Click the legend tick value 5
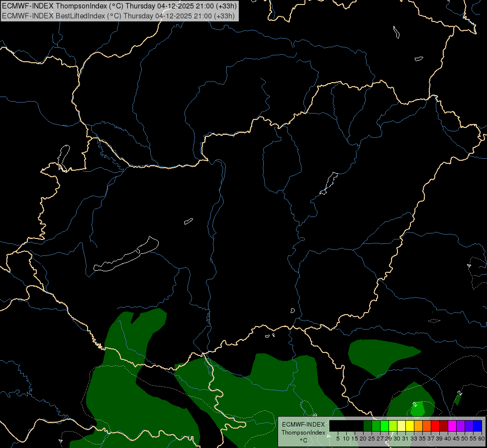This screenshot has width=487, height=448. point(338,439)
